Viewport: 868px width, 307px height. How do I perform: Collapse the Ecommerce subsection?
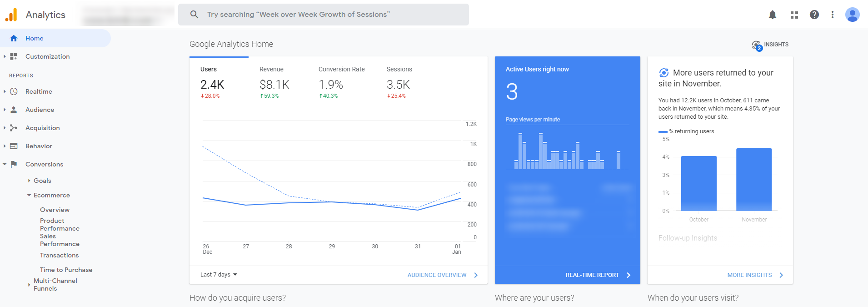point(29,195)
